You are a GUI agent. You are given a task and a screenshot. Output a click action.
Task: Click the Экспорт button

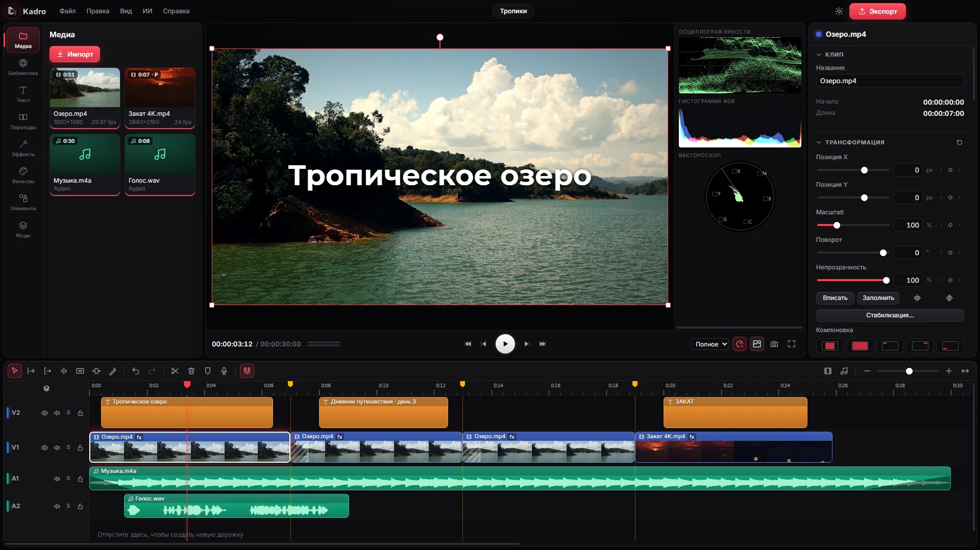[877, 11]
